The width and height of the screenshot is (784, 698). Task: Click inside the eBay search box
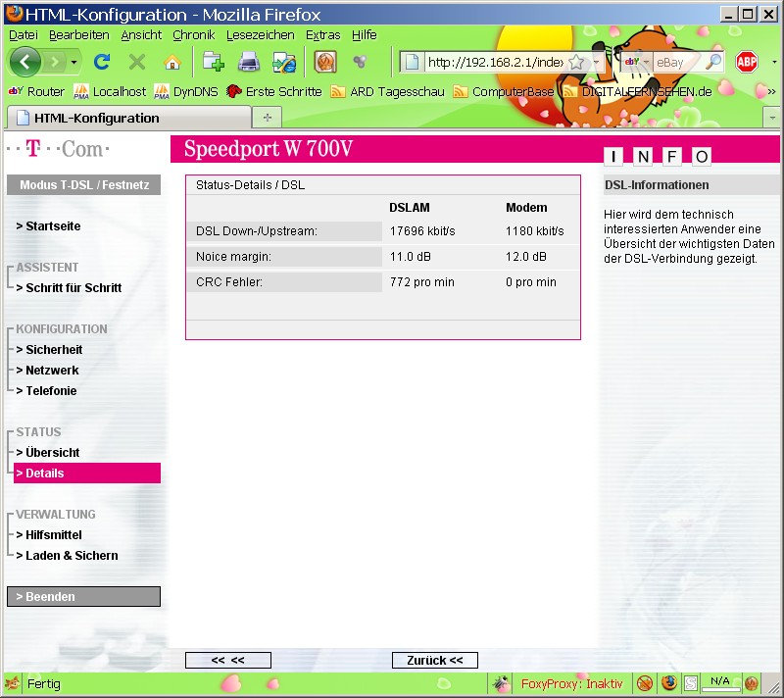(678, 63)
